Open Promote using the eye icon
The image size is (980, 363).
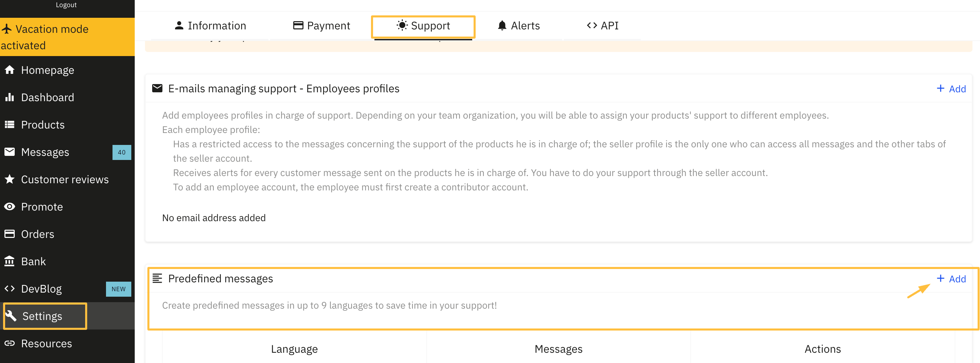tap(10, 206)
